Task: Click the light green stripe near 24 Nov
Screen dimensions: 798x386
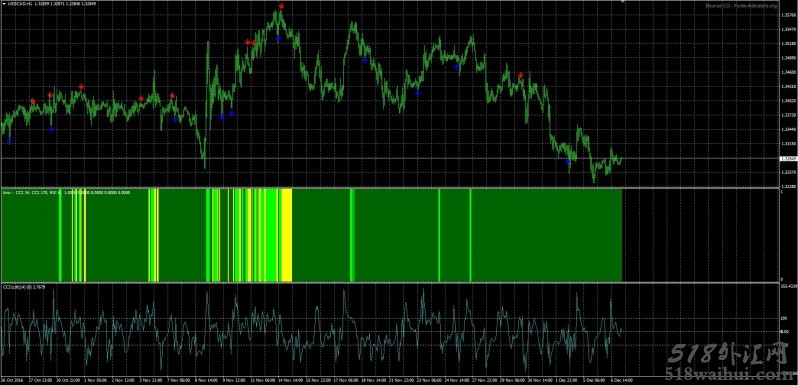Action: [470, 235]
